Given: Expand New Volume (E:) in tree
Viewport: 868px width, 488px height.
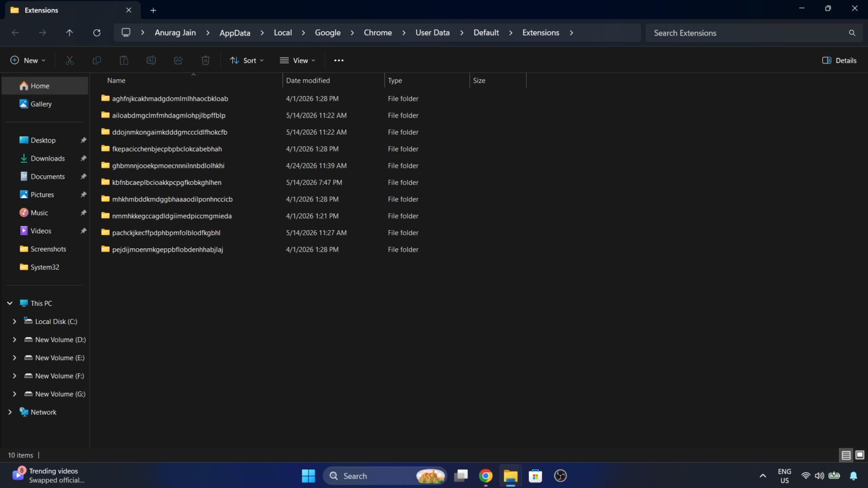Looking at the screenshot, I should tap(14, 357).
